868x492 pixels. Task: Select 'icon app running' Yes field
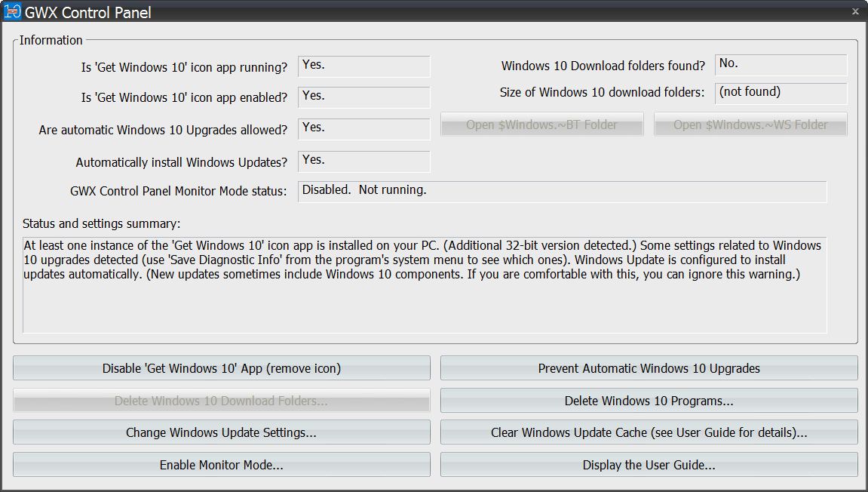363,66
